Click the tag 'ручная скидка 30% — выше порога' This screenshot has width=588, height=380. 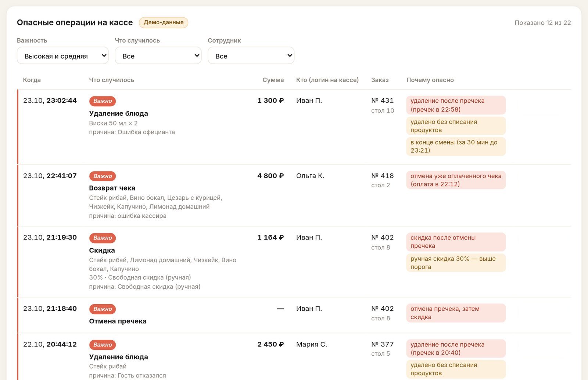click(456, 263)
